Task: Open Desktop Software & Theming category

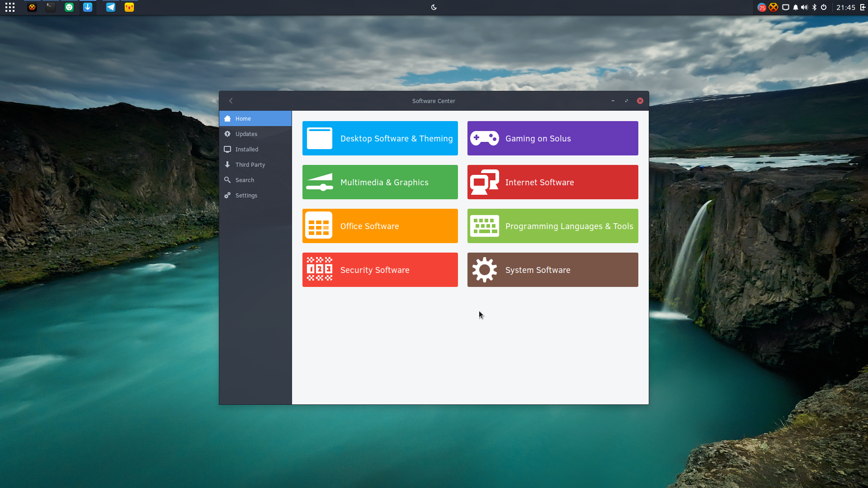Action: click(380, 138)
